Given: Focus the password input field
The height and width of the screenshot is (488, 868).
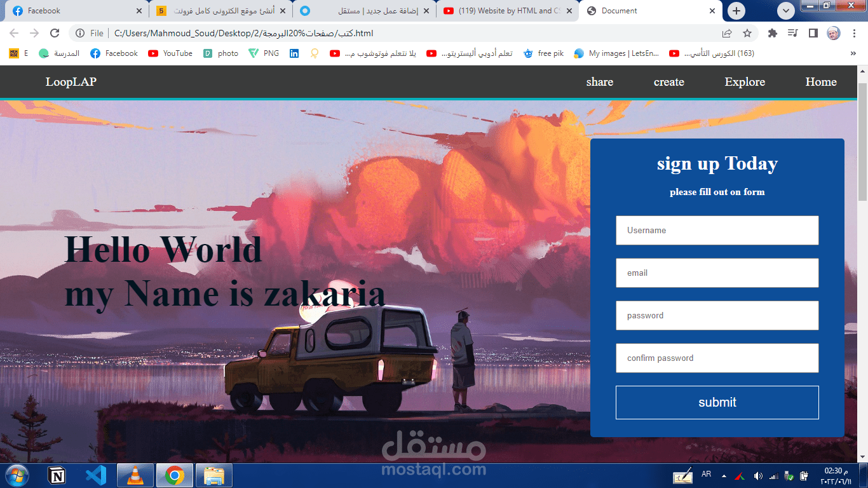Looking at the screenshot, I should [x=717, y=315].
